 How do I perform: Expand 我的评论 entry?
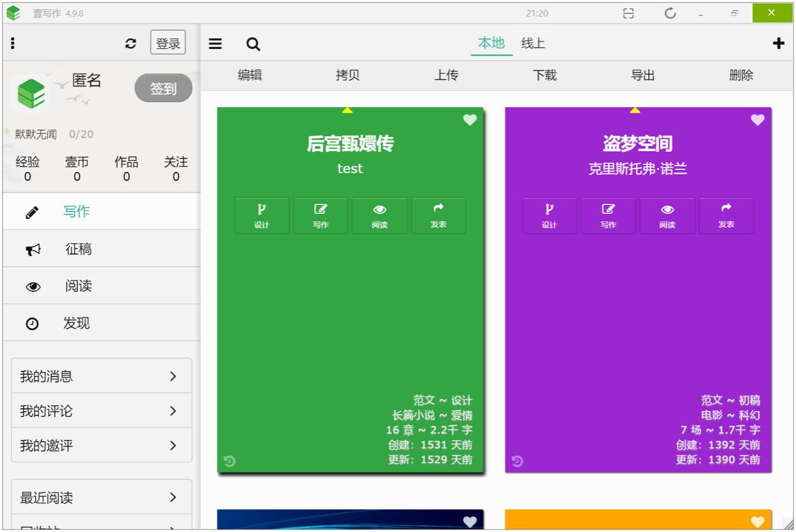(102, 411)
